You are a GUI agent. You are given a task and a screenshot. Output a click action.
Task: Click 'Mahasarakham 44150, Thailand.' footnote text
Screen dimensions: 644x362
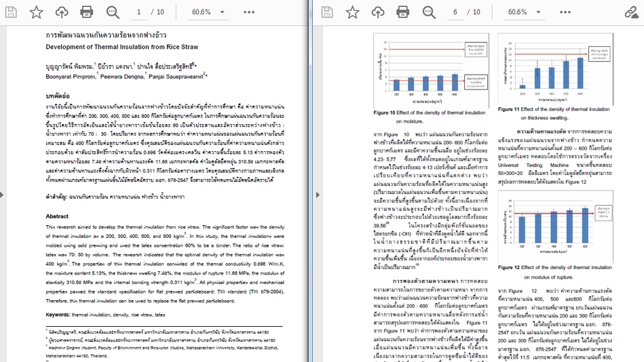pos(77,356)
